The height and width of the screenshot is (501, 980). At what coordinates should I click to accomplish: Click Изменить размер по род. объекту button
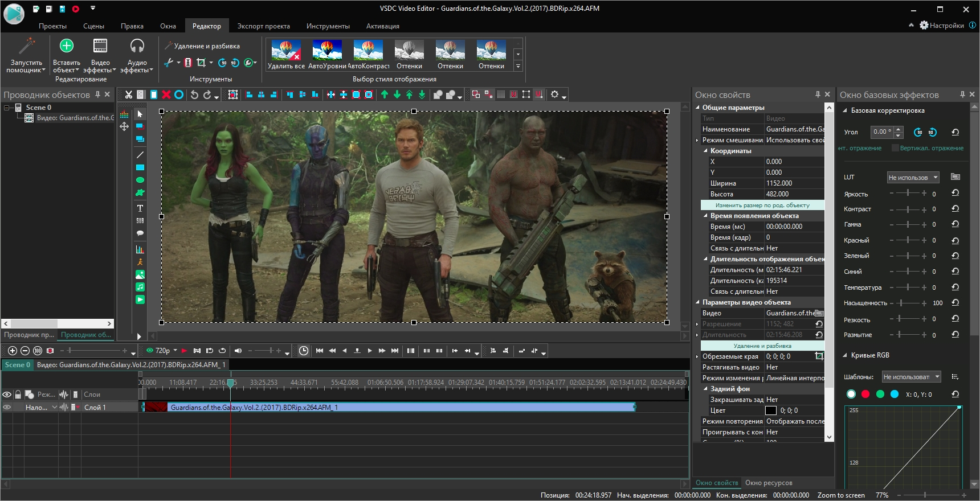[762, 205]
